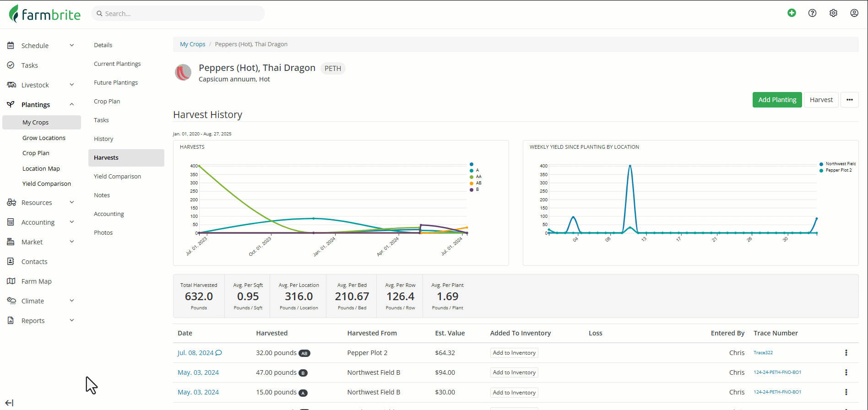
Task: Click the Thai Dragon pepper crop image
Action: click(183, 72)
